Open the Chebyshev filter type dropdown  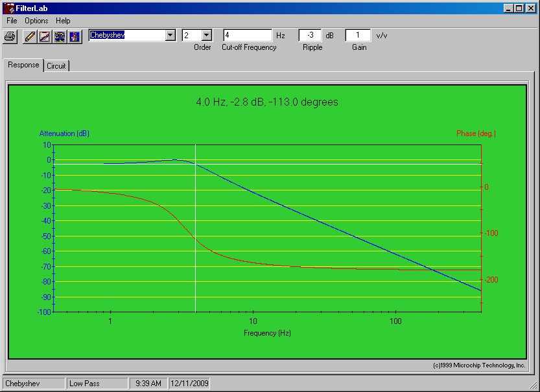coord(170,35)
